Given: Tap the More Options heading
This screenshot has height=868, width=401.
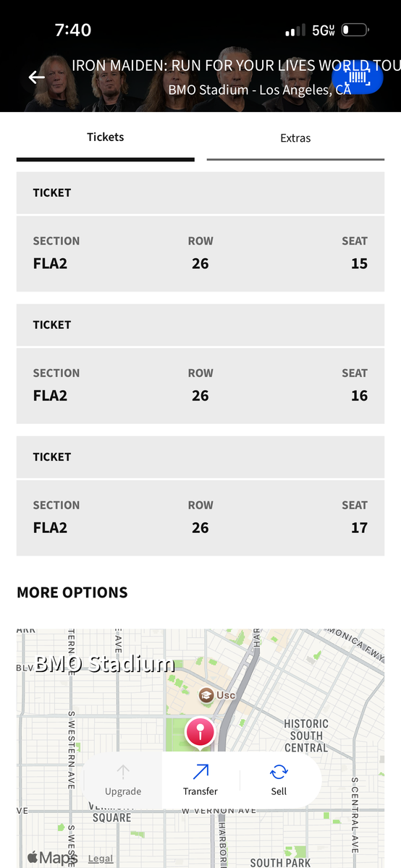Looking at the screenshot, I should (72, 592).
